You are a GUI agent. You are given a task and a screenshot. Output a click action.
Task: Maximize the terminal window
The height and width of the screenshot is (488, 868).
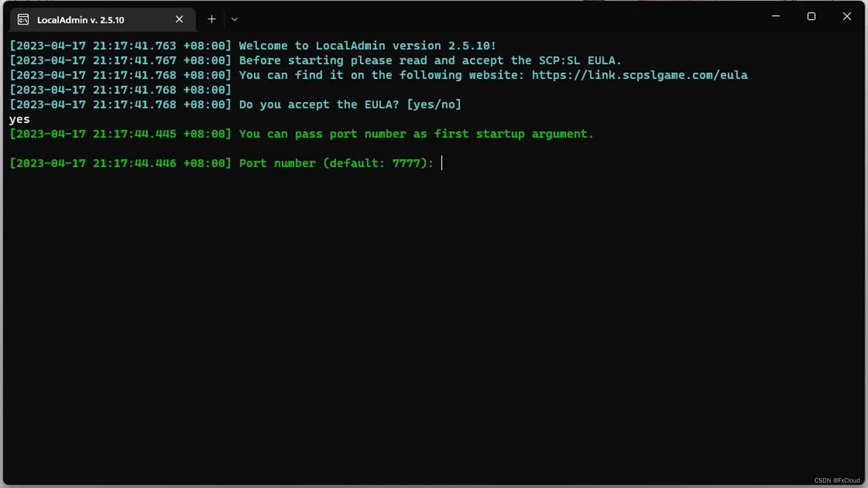(811, 16)
